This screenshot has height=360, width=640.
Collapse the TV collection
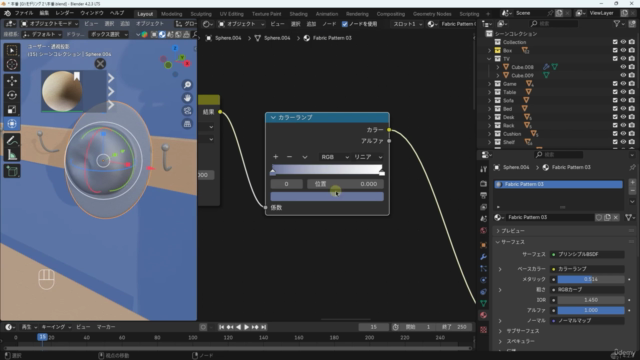pos(489,59)
